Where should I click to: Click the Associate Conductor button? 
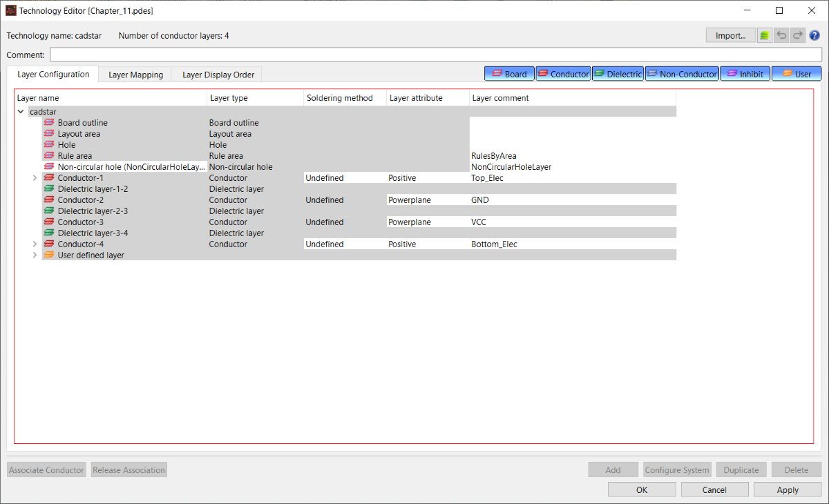coord(46,470)
